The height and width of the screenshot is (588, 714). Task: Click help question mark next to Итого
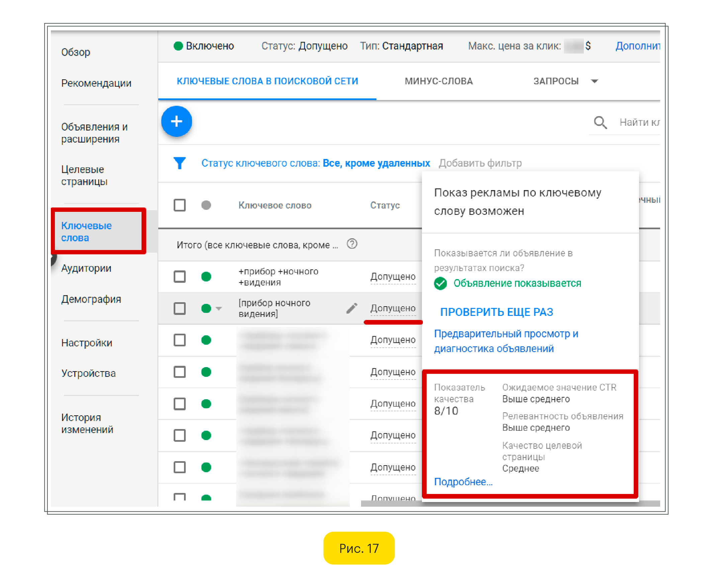click(352, 244)
